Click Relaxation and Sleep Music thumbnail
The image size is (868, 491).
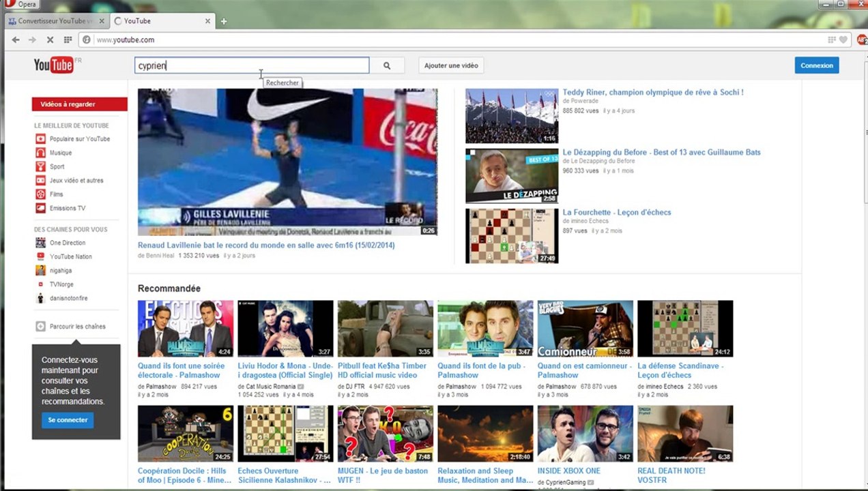click(485, 434)
